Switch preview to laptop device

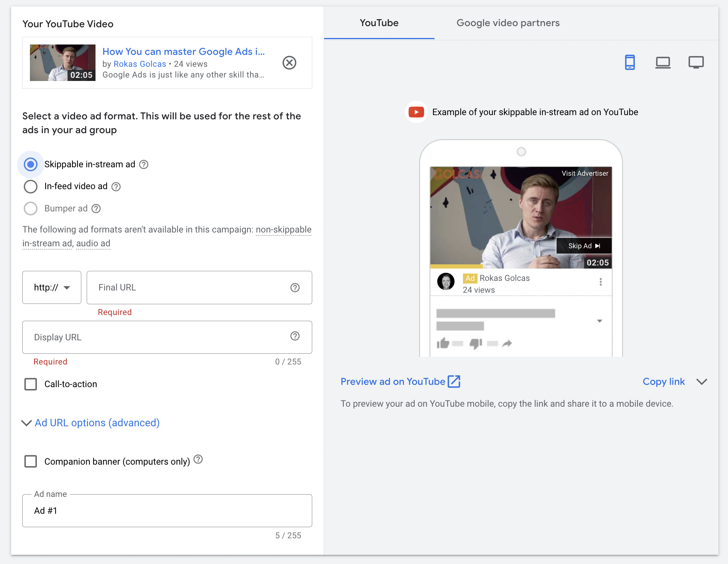(663, 62)
